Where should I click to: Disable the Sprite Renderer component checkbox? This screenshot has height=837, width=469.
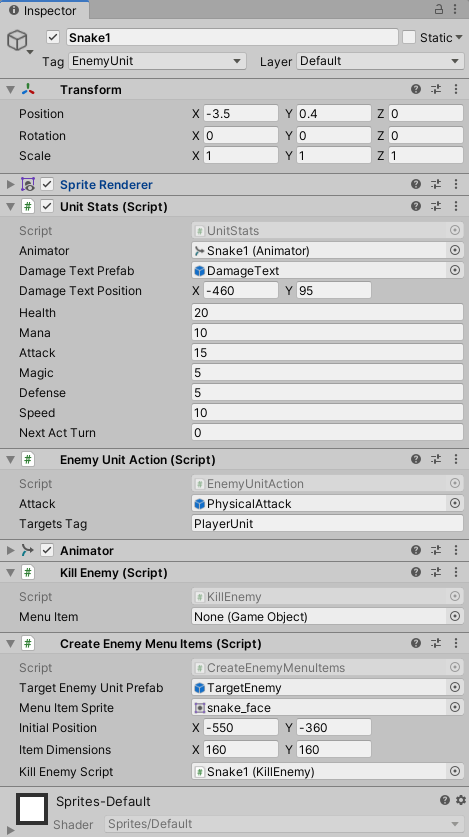click(47, 184)
